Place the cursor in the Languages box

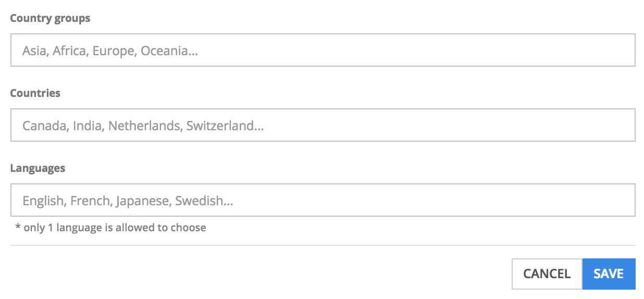pos(323,200)
